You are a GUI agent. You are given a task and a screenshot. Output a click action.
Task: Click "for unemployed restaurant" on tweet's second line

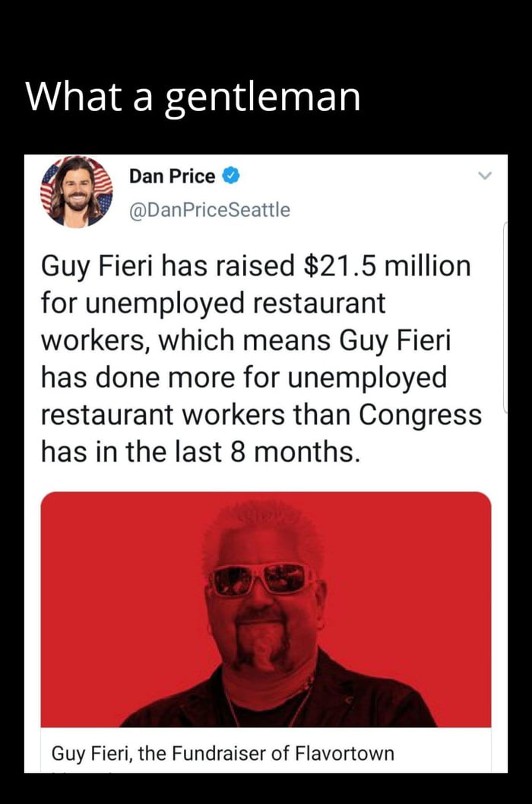tap(213, 304)
